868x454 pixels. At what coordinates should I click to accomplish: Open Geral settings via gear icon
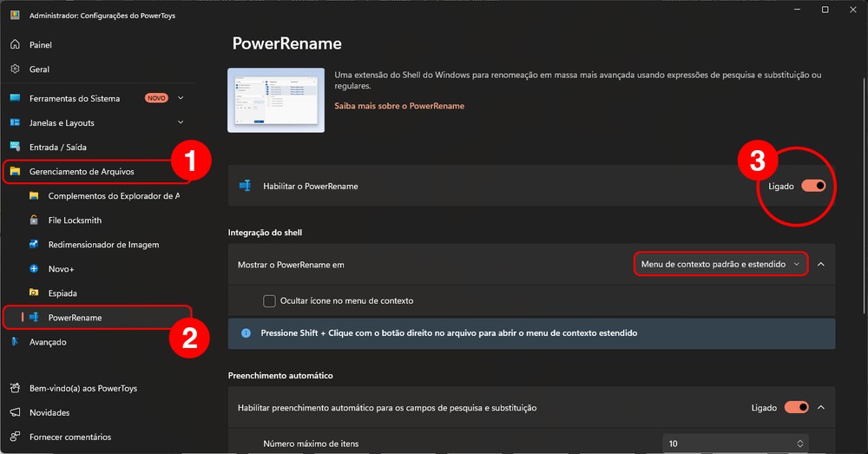point(15,69)
